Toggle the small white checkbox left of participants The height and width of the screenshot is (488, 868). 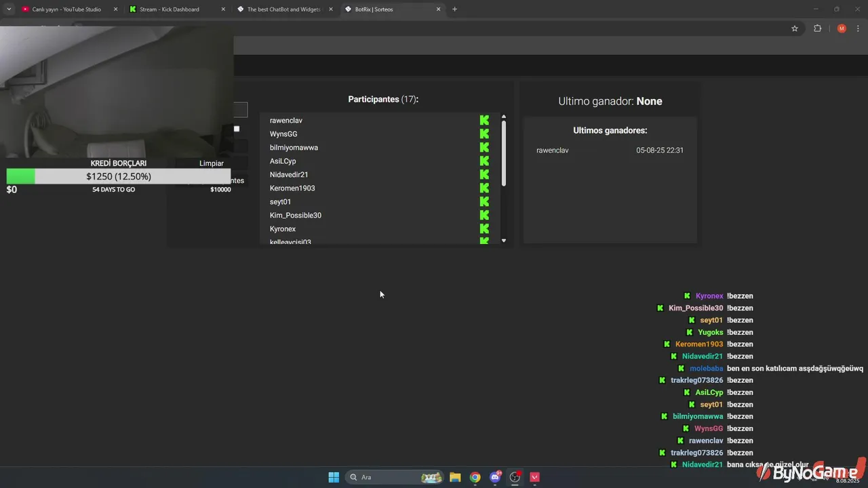coord(237,129)
